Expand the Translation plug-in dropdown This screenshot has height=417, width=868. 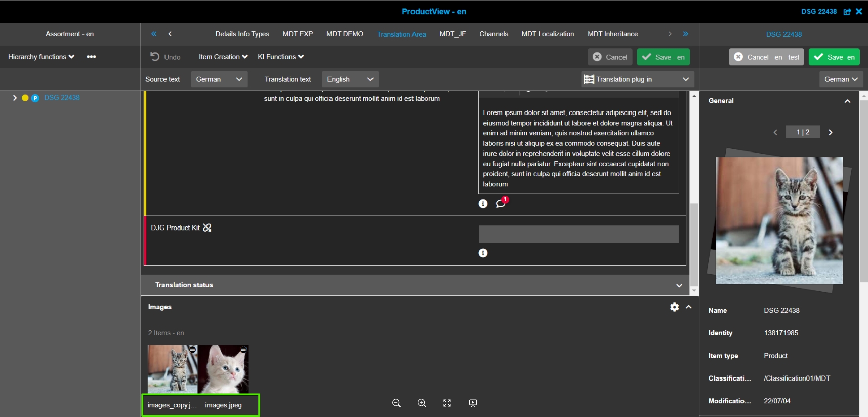tap(637, 79)
